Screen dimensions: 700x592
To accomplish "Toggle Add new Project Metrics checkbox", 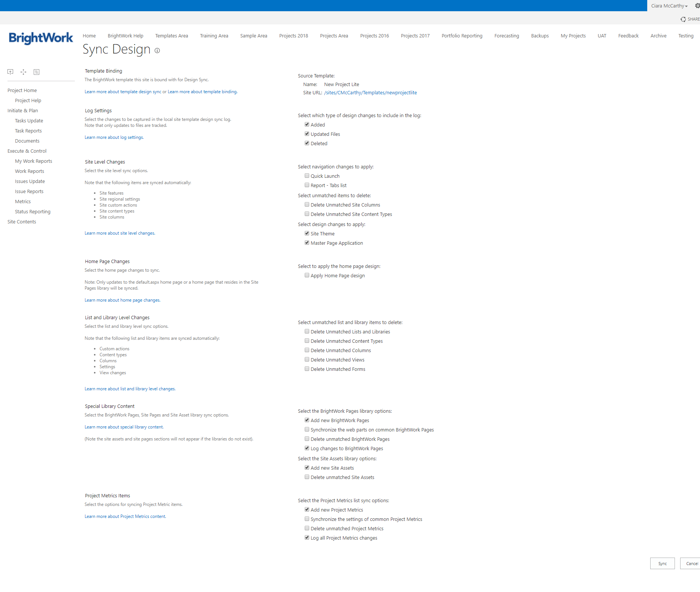I will pyautogui.click(x=307, y=509).
